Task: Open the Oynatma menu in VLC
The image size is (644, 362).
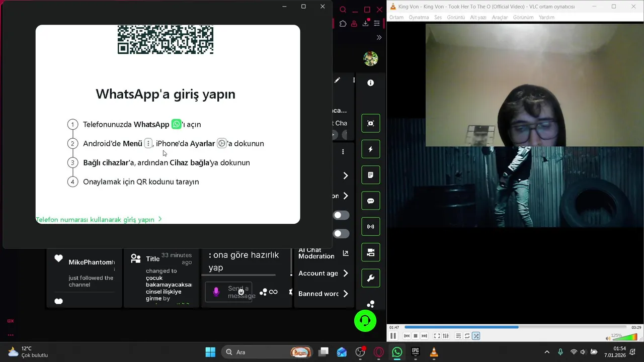Action: 419,17
